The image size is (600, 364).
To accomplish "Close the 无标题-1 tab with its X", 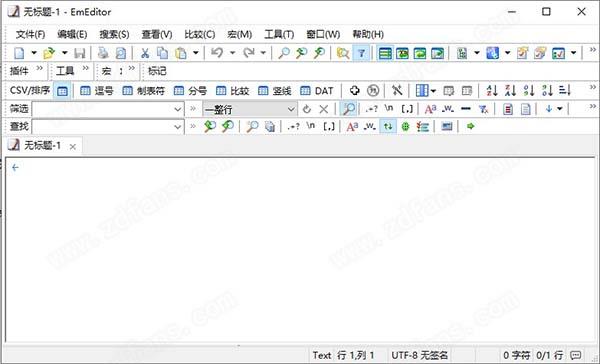I will tap(73, 146).
